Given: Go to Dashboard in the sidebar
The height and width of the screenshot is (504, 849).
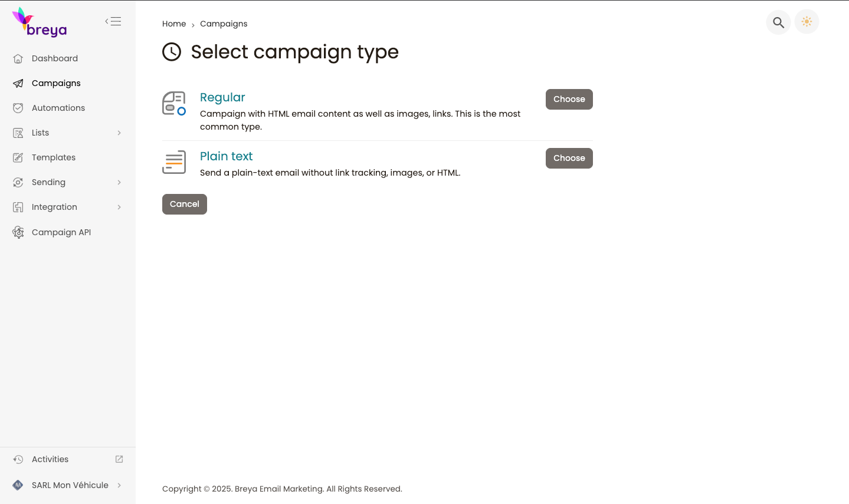Looking at the screenshot, I should coord(55,58).
